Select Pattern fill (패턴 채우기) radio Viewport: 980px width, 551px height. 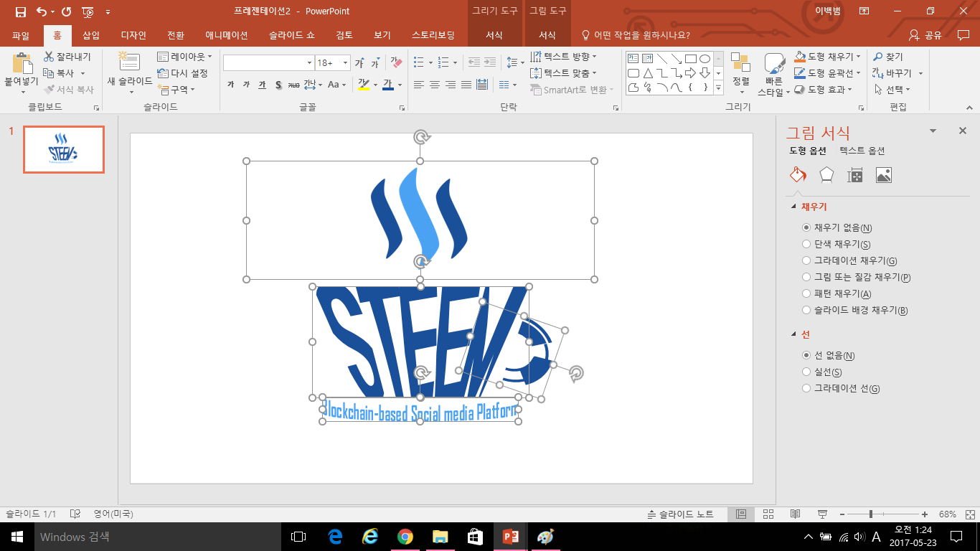coord(806,293)
